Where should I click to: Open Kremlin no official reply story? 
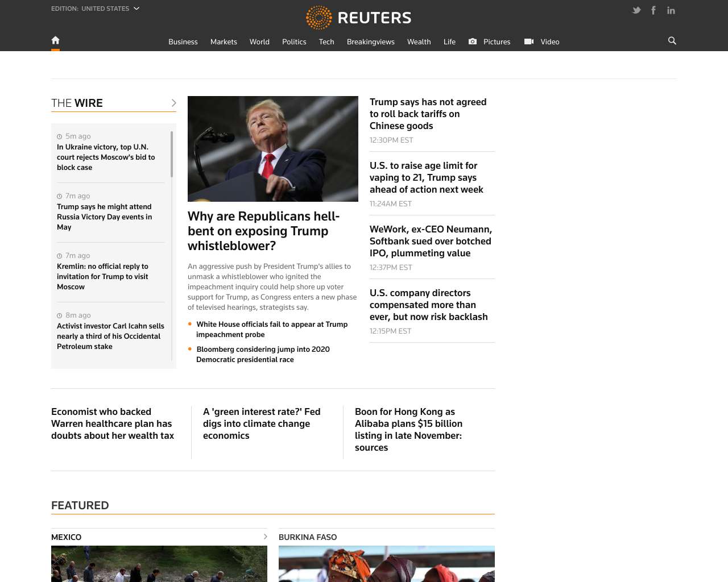tap(102, 277)
